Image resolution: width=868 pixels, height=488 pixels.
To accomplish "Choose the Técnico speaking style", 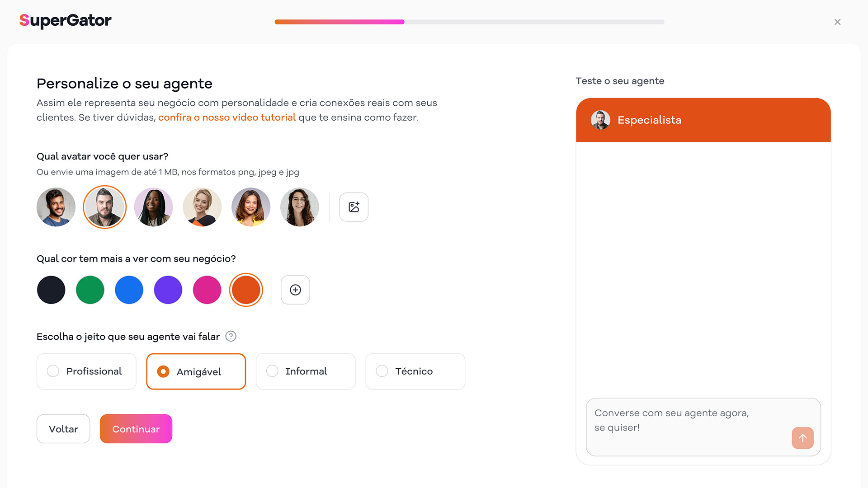I will point(415,371).
